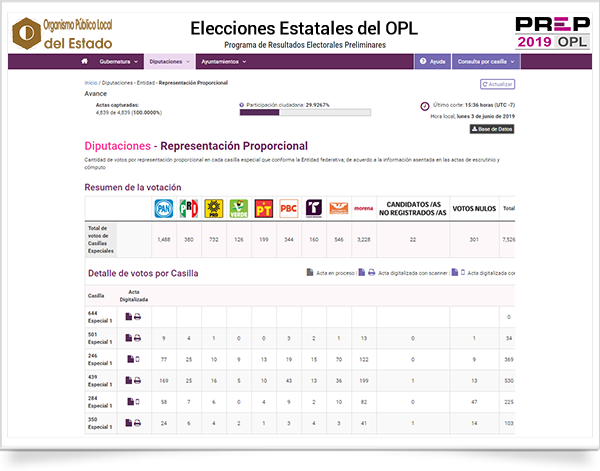Click the PREP 2019 OPL logo

tap(552, 33)
